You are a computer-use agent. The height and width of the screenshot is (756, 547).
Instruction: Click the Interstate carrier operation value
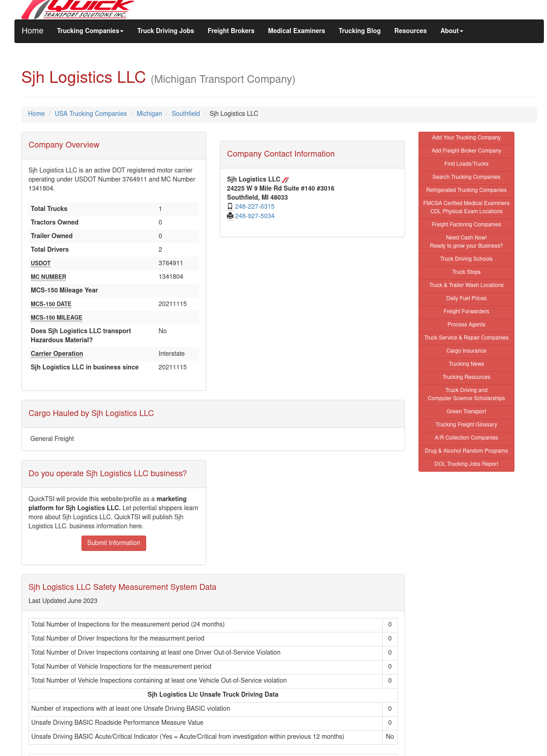pos(171,354)
